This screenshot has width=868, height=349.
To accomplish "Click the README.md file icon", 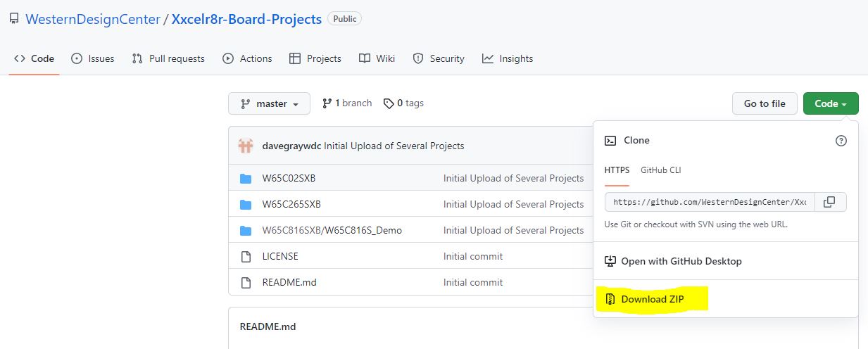I will pyautogui.click(x=246, y=282).
